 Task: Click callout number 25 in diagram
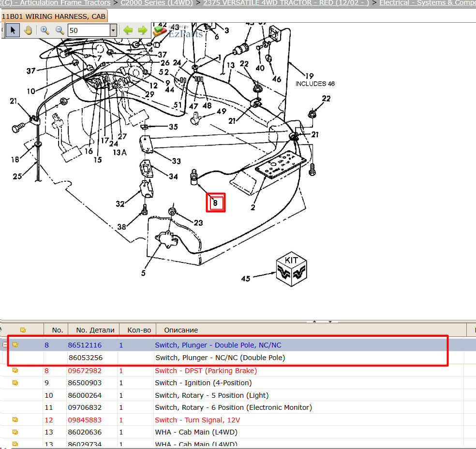tap(17, 176)
